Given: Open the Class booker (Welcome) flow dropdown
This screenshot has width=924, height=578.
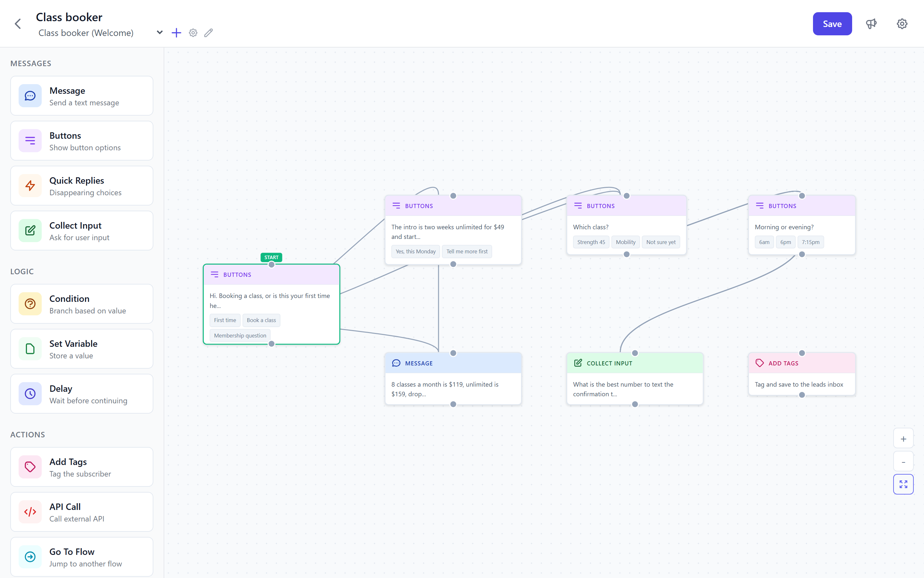Looking at the screenshot, I should click(x=101, y=33).
